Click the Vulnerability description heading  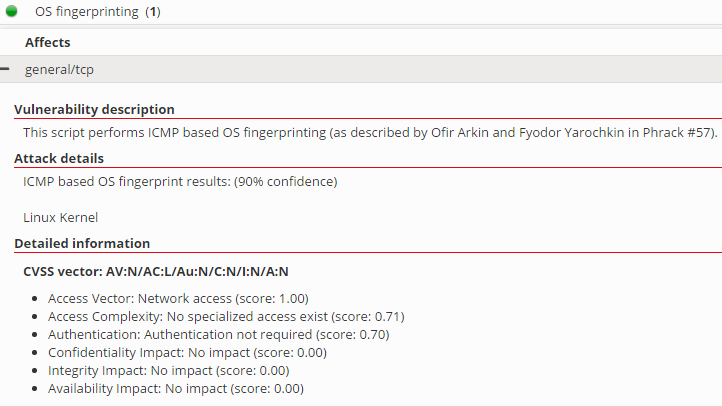[x=94, y=109]
